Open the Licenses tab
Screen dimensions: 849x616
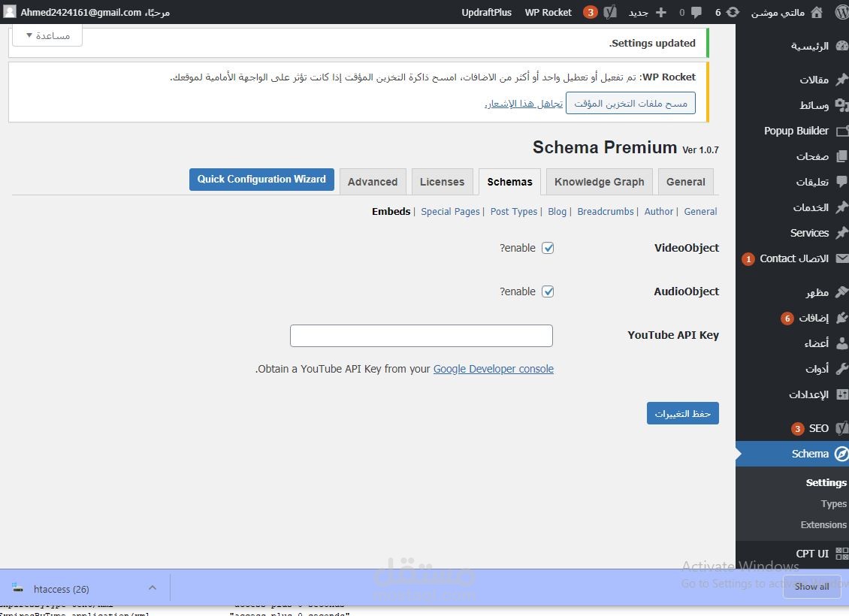(x=442, y=182)
